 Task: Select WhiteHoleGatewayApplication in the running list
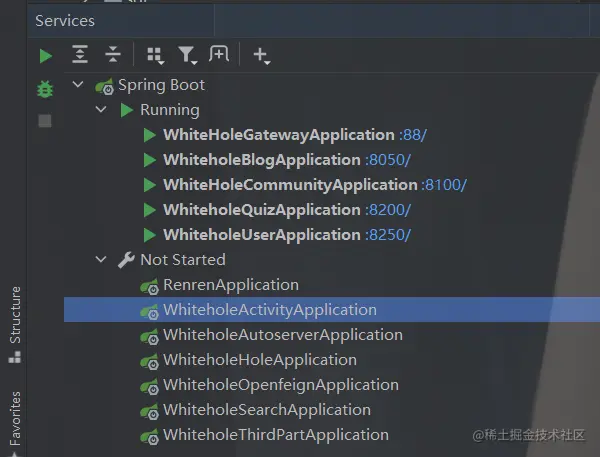point(279,135)
